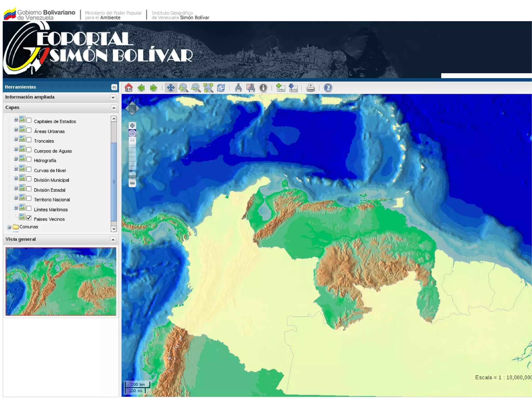
Task: Enable the División Estadal layer checkbox
Action: (29, 189)
